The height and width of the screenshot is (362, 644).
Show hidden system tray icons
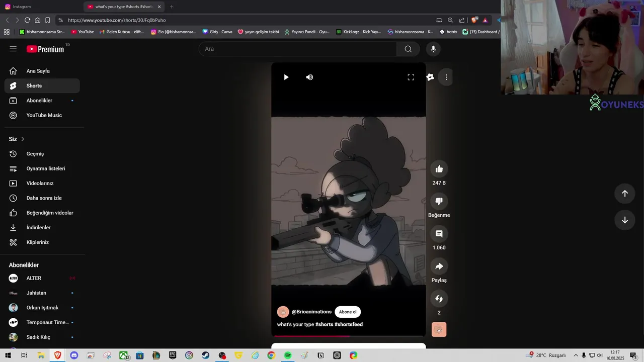pyautogui.click(x=576, y=355)
